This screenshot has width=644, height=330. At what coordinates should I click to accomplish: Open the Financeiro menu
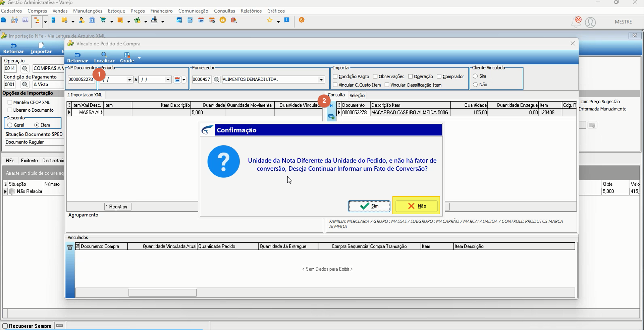tap(161, 11)
